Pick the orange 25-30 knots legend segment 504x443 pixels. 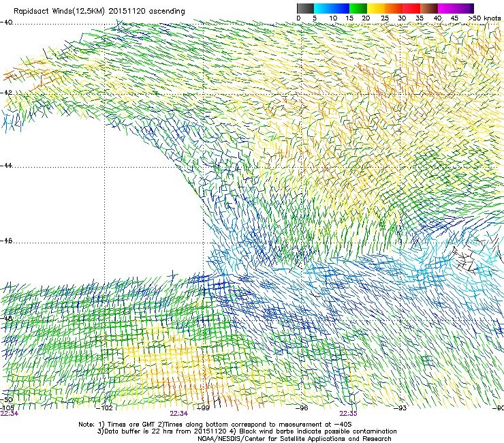point(394,8)
